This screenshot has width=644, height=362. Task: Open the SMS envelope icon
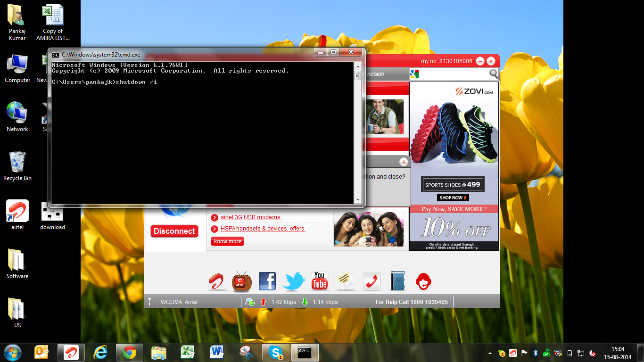click(346, 281)
